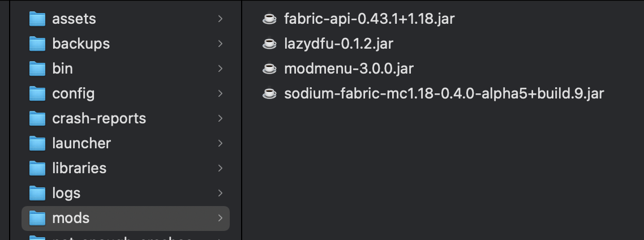
Task: Click the bin folder icon
Action: click(x=37, y=68)
